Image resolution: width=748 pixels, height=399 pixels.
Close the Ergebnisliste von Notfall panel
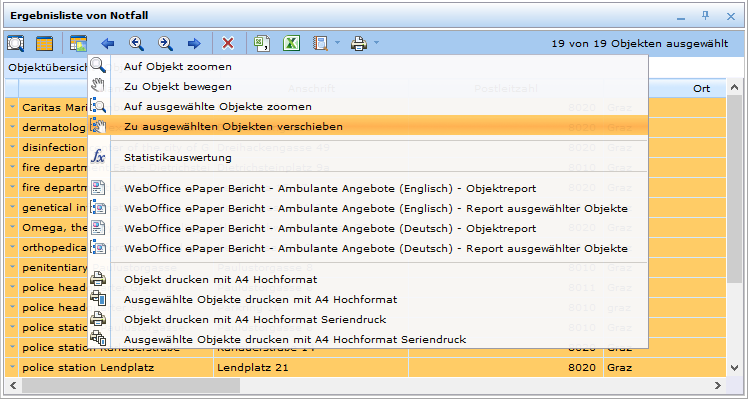pyautogui.click(x=731, y=17)
